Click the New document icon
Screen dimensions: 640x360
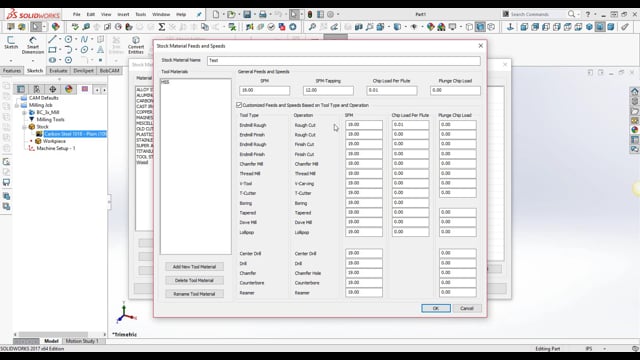(x=216, y=14)
